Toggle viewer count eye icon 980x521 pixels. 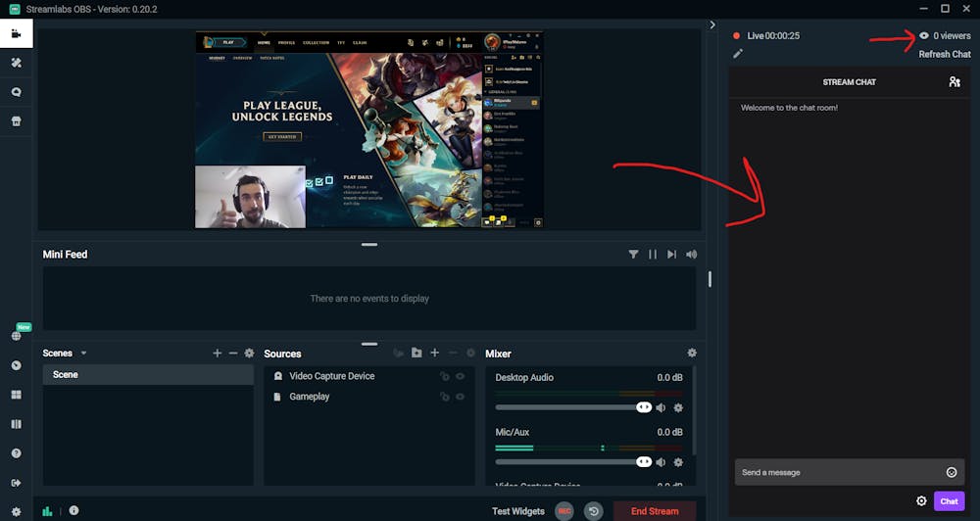[x=924, y=35]
